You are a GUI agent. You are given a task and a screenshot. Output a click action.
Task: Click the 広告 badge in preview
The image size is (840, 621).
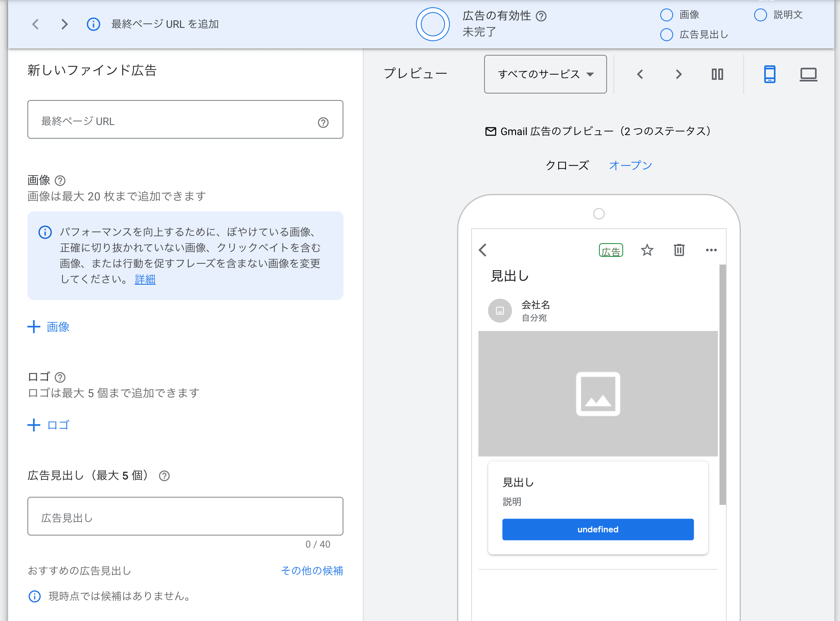click(x=611, y=250)
